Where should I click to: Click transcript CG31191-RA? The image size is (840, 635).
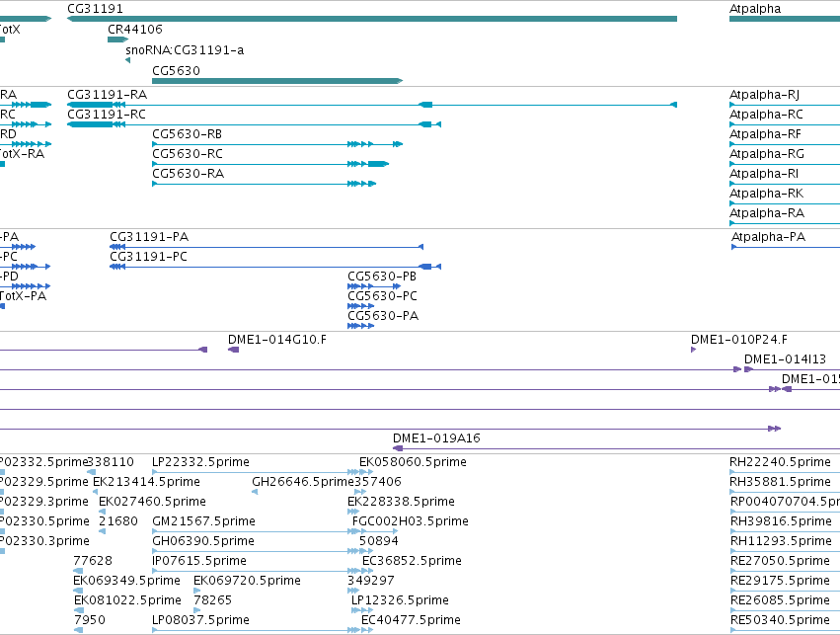[107, 95]
